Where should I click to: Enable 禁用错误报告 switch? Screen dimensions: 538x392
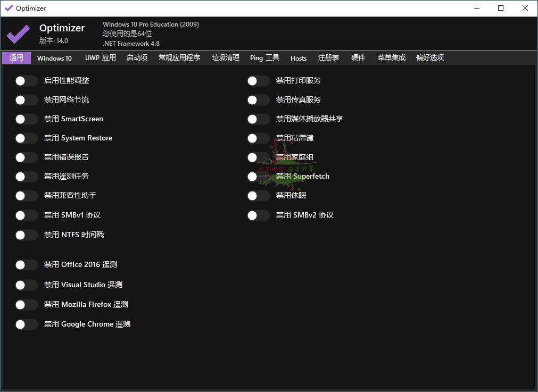click(x=26, y=157)
